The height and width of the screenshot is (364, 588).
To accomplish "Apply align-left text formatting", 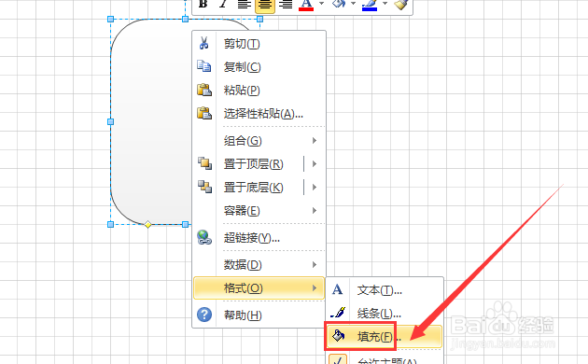I will point(244,4).
